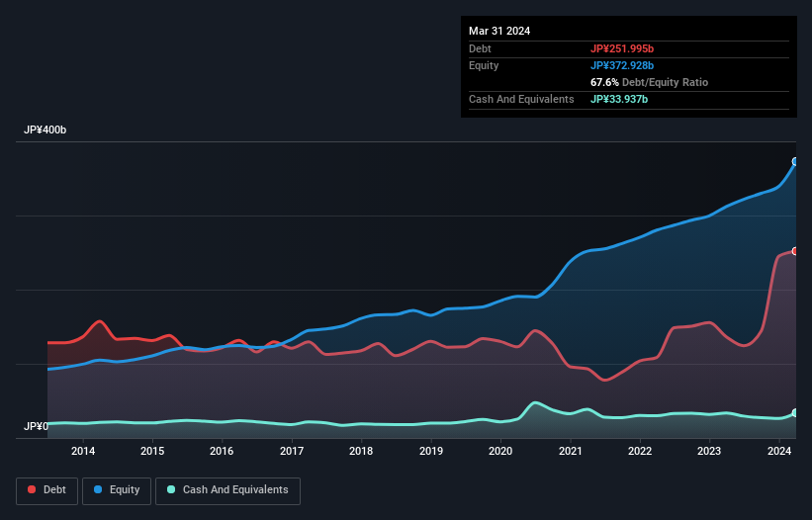812x520 pixels.
Task: Click Cash And Equivalents label in tooltip
Action: point(521,99)
